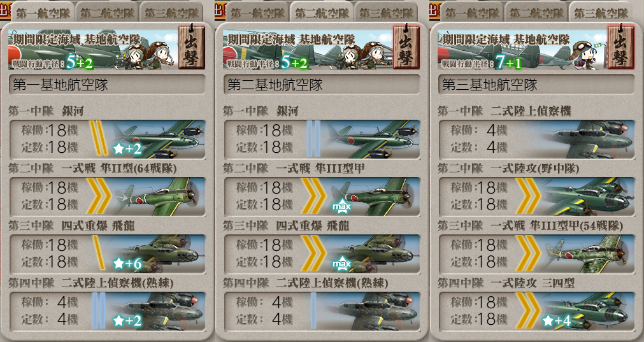Image resolution: width=644 pixels, height=342 pixels.
Task: Select the 銀河 slot in 第二基地航空隊
Action: pos(322,139)
